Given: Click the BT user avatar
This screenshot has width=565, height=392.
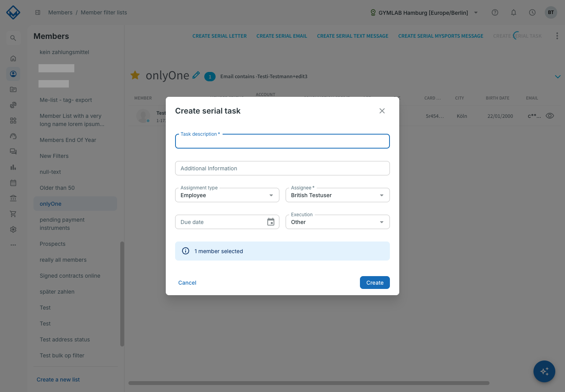Looking at the screenshot, I should (x=551, y=12).
